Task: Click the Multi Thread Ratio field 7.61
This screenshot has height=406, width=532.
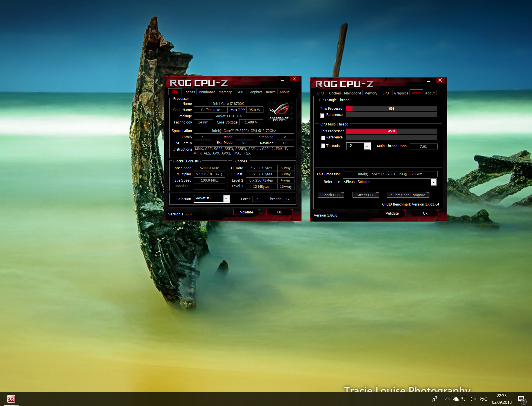Action: [423, 147]
